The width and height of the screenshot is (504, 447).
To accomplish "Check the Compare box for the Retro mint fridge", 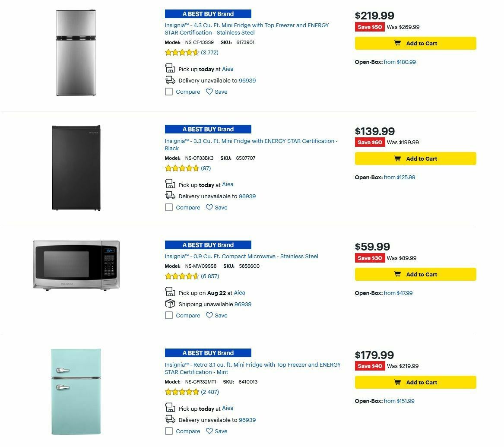I will [x=168, y=431].
